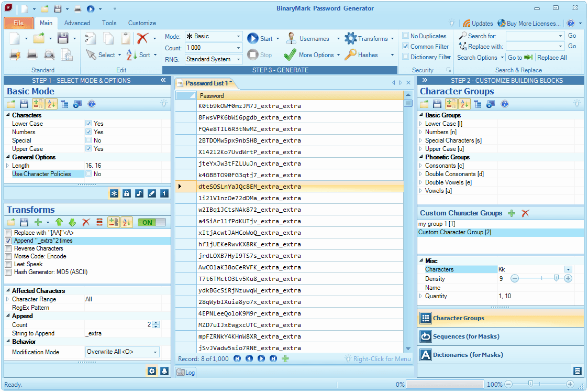This screenshot has width=588, height=392.
Task: Open the Log tab
Action: point(186,373)
